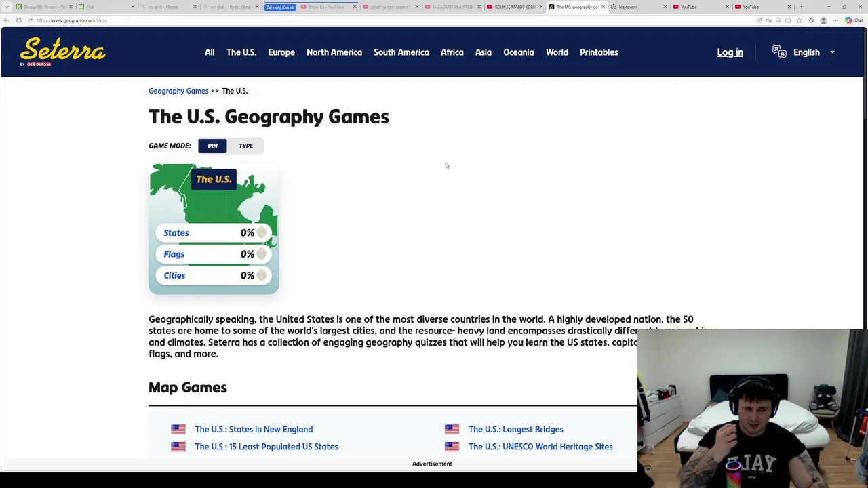
Task: Click US flag beside Longest Bridges
Action: [452, 429]
